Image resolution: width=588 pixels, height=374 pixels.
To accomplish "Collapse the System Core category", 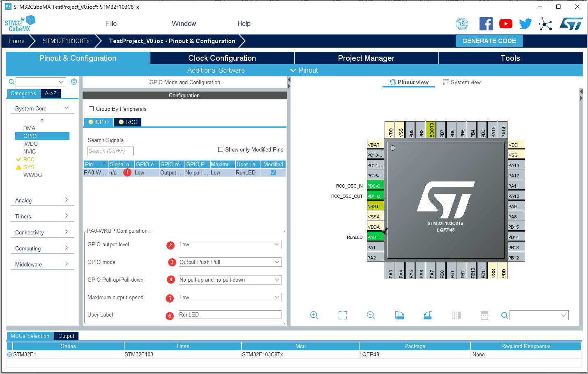I will (x=42, y=108).
